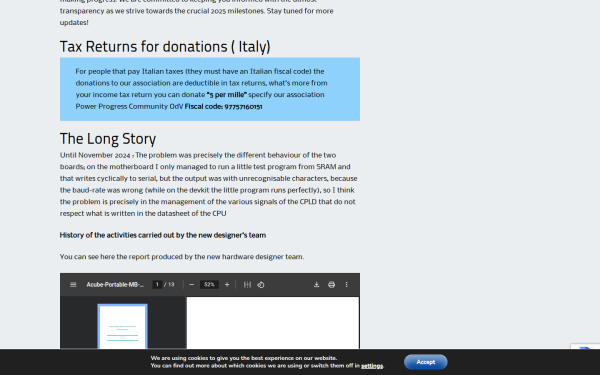Open the PDF viewer sidebar menu icon
The width and height of the screenshot is (600, 375).
click(x=73, y=285)
